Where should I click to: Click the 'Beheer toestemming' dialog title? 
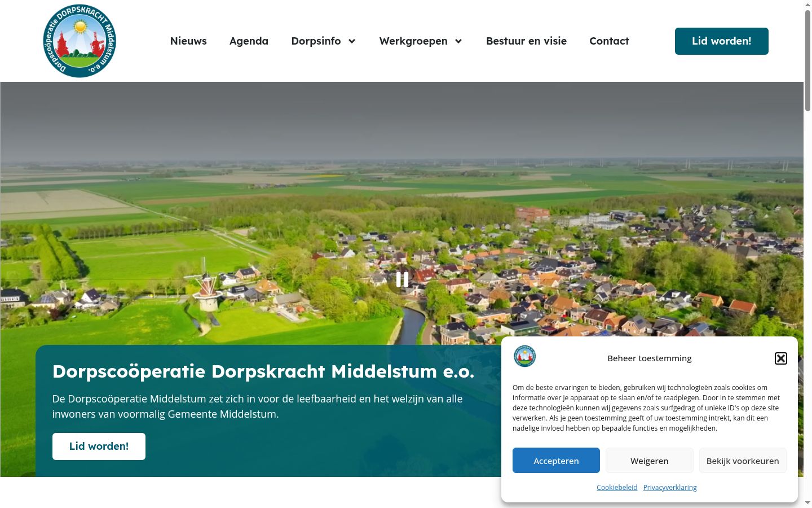click(650, 358)
